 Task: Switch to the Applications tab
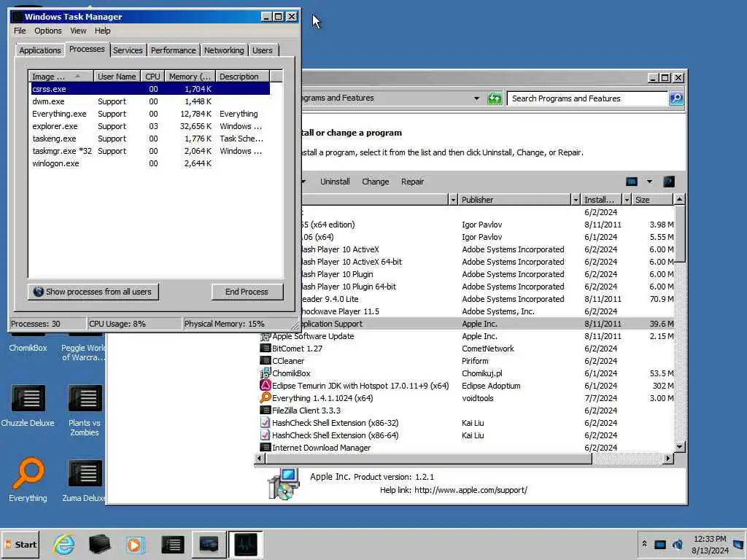point(40,50)
